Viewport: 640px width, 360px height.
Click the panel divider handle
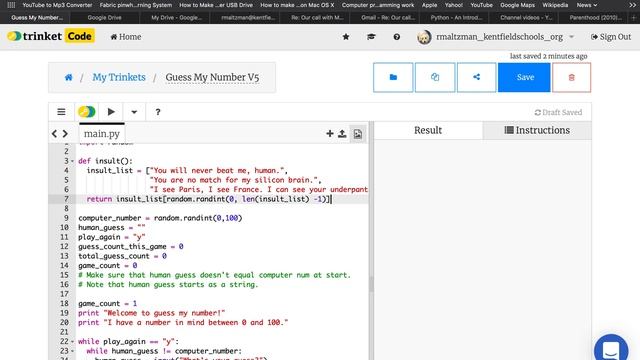pyautogui.click(x=371, y=284)
